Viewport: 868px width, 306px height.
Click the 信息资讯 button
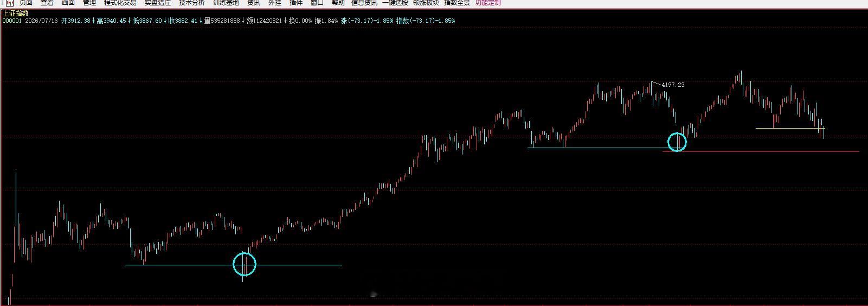tap(364, 3)
